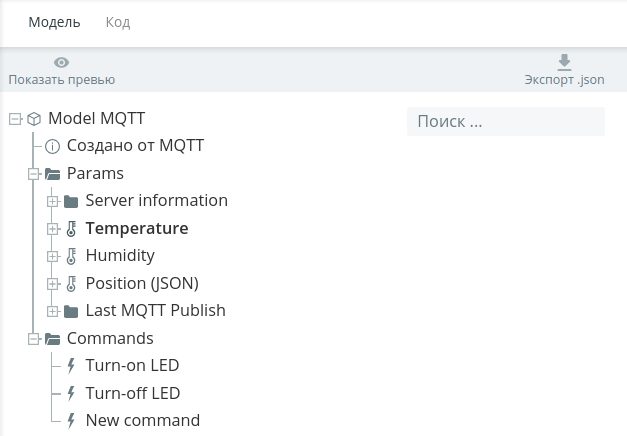627x436 pixels.
Task: Click the Export .json download icon
Action: 564,62
